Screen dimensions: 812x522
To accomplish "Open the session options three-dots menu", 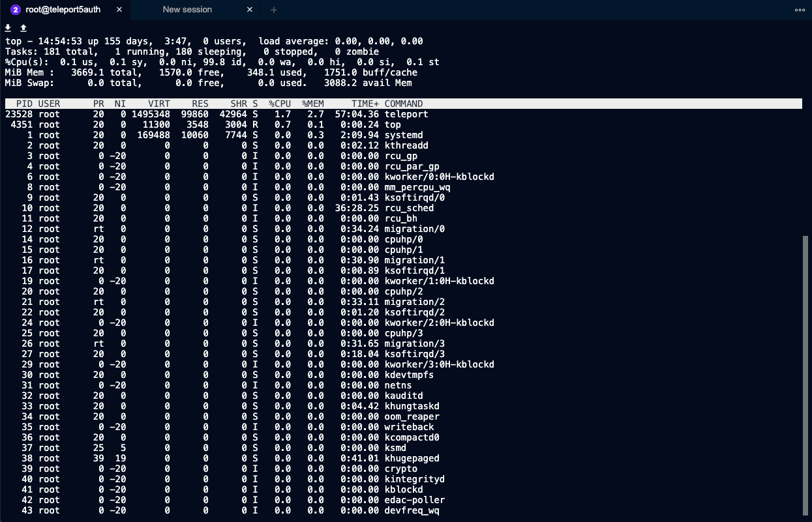I will [x=800, y=9].
